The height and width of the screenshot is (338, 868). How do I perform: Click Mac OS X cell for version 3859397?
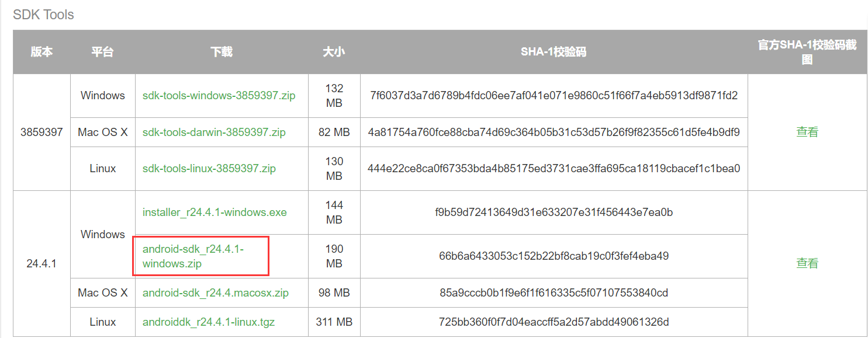click(x=103, y=133)
